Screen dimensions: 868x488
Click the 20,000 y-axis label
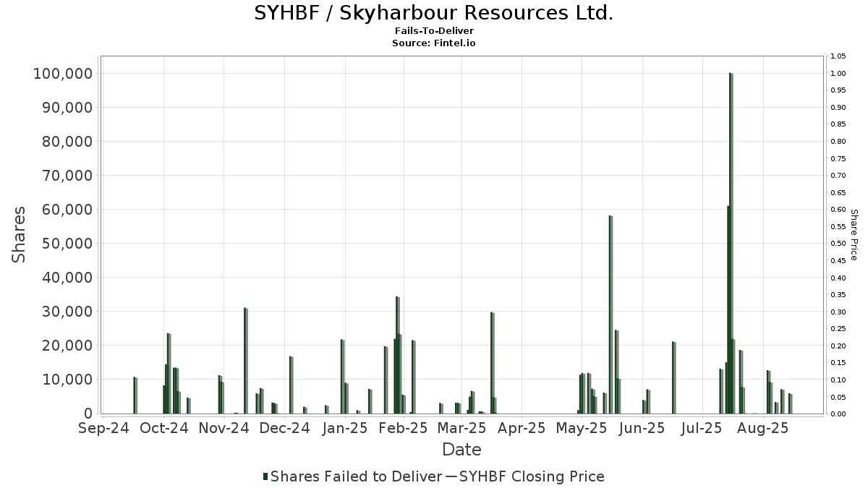point(67,346)
